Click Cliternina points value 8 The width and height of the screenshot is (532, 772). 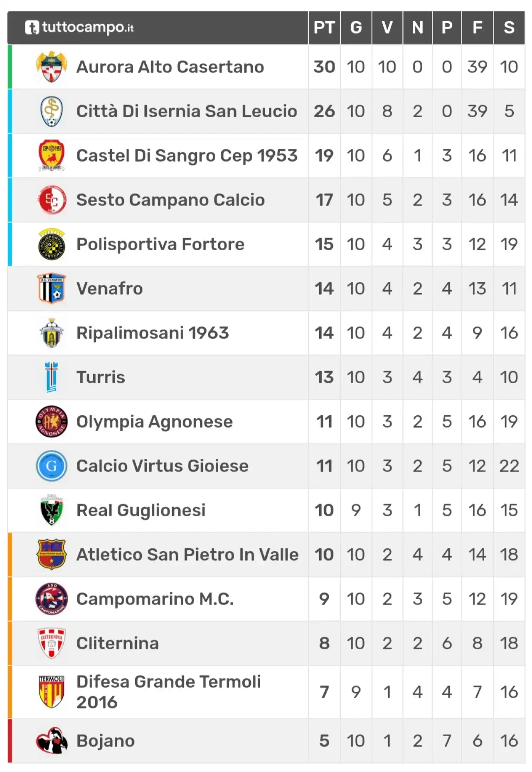pyautogui.click(x=324, y=644)
